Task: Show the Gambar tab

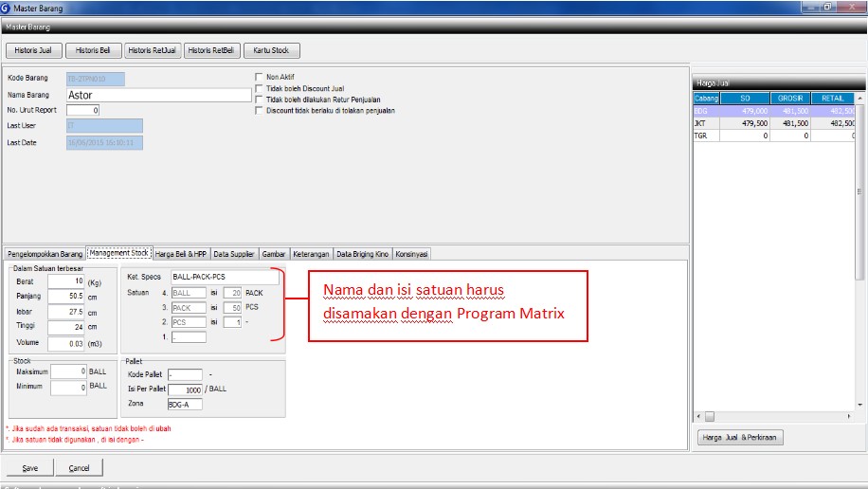Action: coord(273,254)
